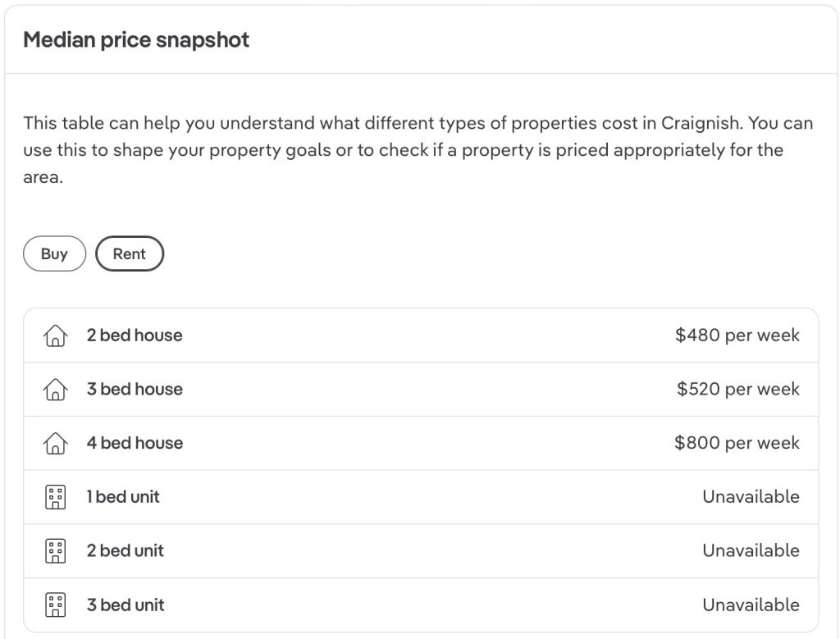Select the 3 bed unit label
This screenshot has height=639, width=840.
tap(126, 605)
